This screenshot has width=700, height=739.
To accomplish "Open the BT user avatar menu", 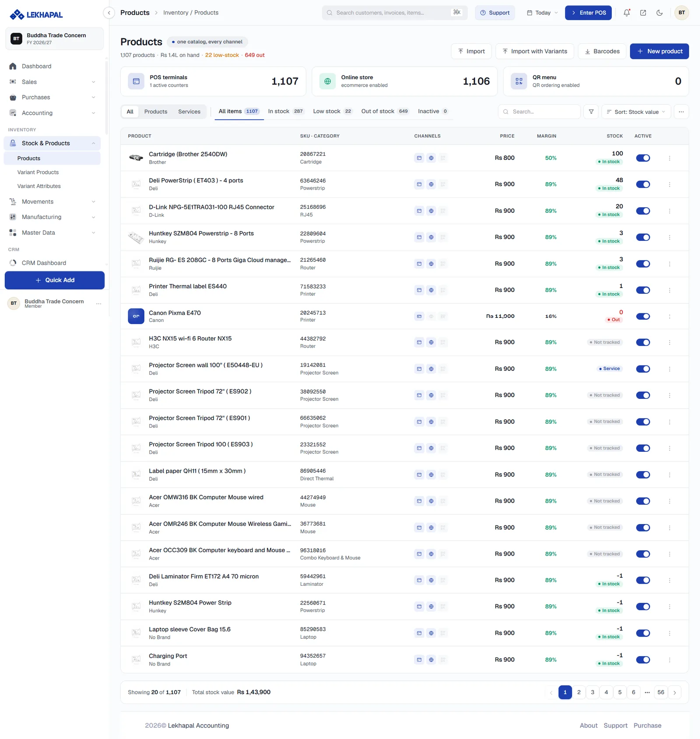I will [x=682, y=13].
